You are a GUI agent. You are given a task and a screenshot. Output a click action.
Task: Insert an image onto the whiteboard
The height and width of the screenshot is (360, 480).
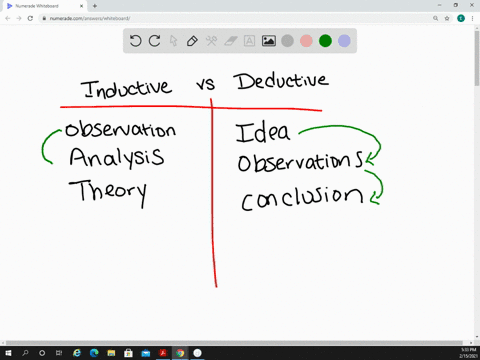click(269, 41)
